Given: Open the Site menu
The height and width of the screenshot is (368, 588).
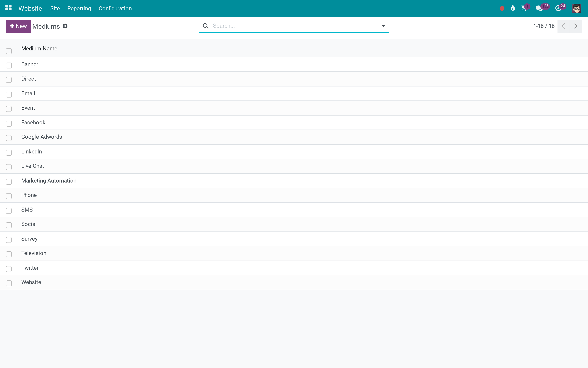Looking at the screenshot, I should (x=55, y=8).
